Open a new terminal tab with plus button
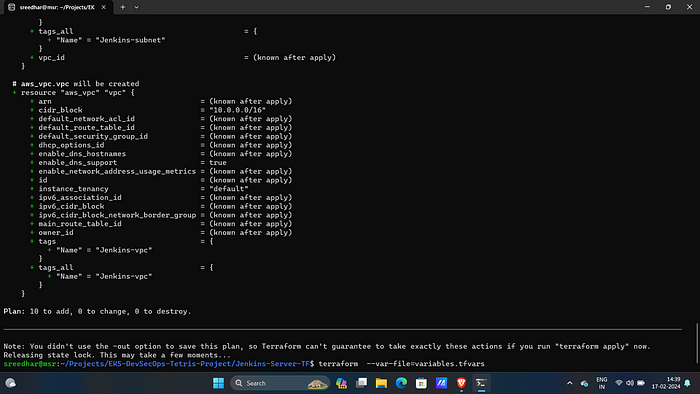Viewport: 700px width, 394px height. coord(122,7)
